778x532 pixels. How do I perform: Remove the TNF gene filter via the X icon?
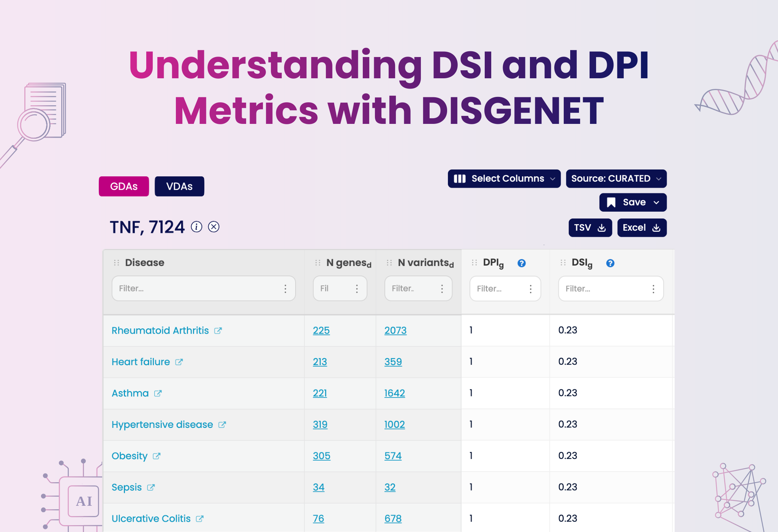pos(214,226)
